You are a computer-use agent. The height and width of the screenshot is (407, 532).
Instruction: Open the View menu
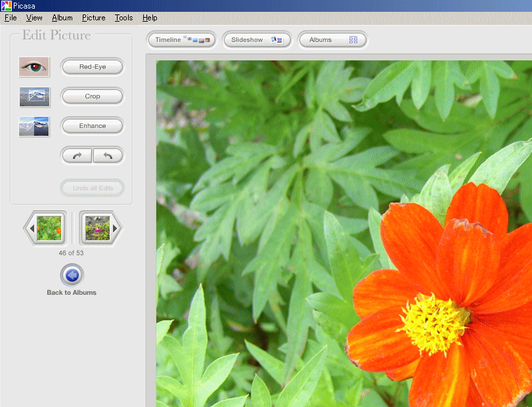pyautogui.click(x=34, y=18)
